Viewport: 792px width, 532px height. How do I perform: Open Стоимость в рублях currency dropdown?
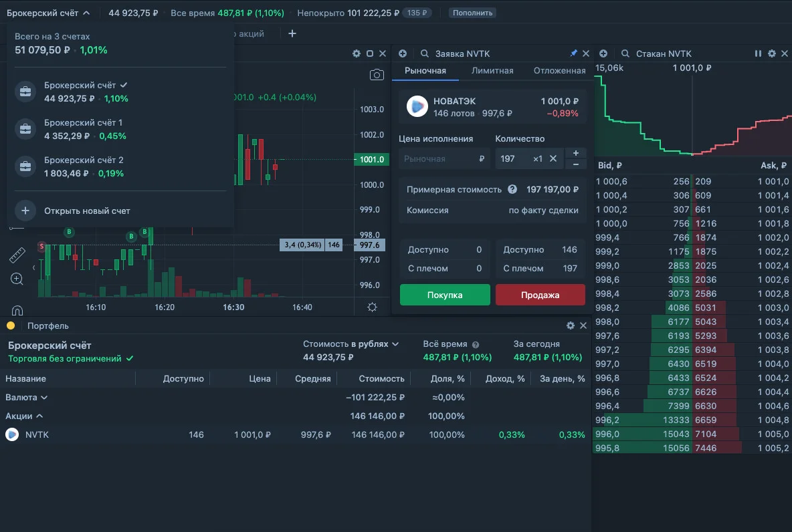(351, 344)
